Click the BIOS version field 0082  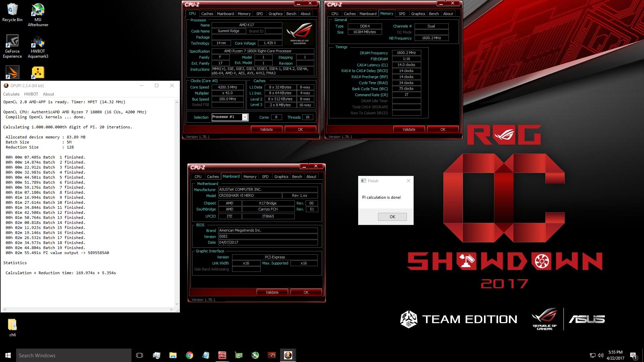[x=268, y=237]
